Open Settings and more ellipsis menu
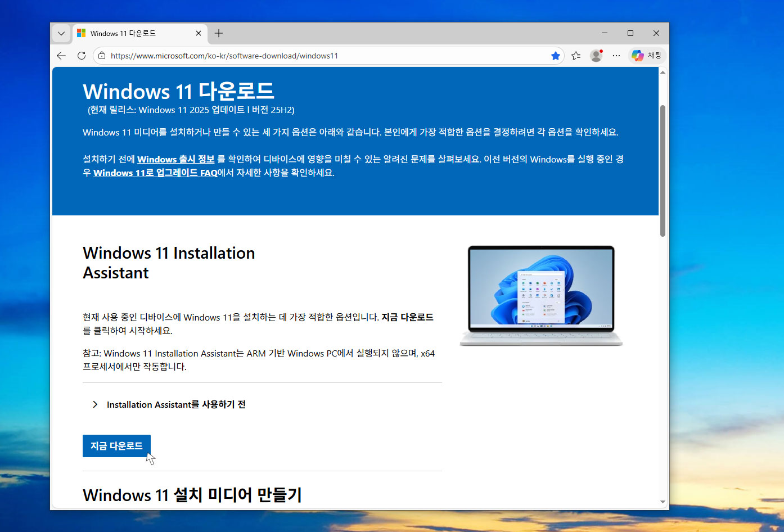Viewport: 784px width, 532px height. point(616,56)
